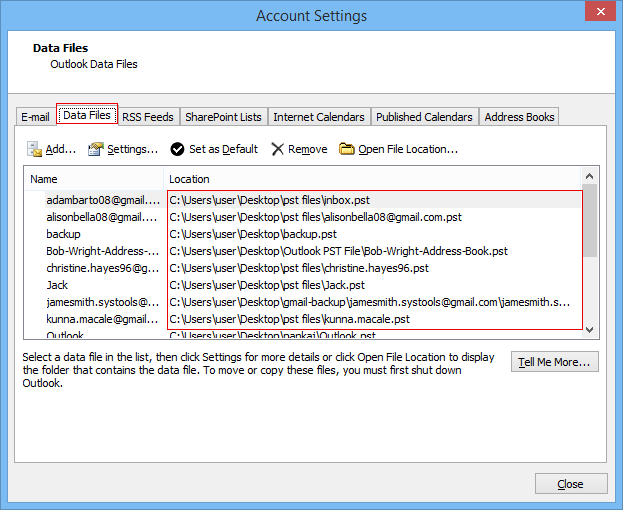Click the Tell Me More... button

pyautogui.click(x=554, y=362)
